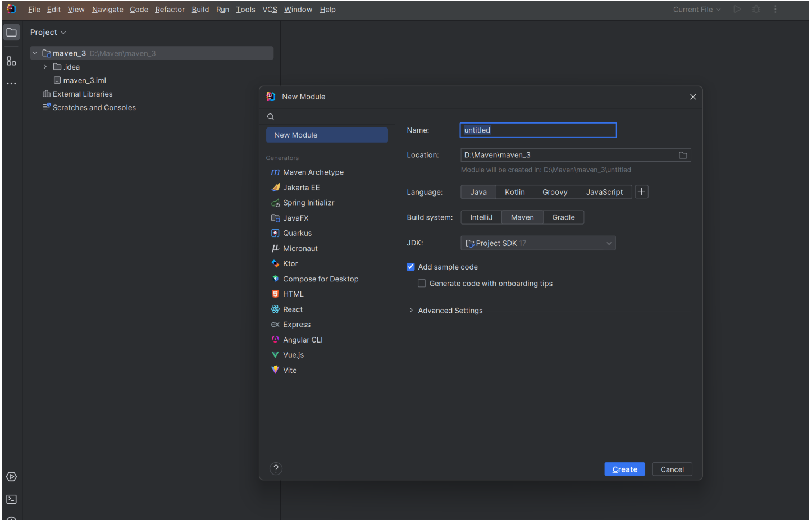Open the JDK Project SDK dropdown
This screenshot has height=520, width=812.
[x=538, y=243]
